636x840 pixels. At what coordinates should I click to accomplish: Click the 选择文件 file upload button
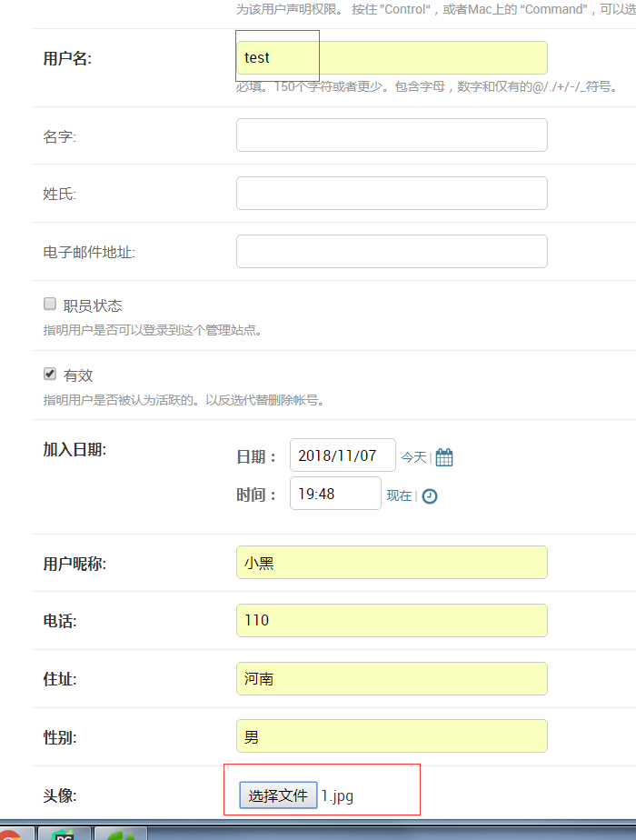277,794
